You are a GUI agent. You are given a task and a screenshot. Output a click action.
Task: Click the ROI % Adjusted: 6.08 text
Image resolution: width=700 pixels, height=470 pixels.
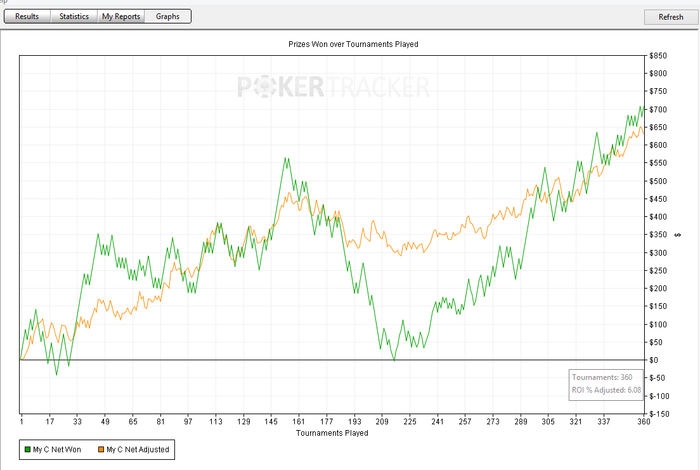[606, 390]
